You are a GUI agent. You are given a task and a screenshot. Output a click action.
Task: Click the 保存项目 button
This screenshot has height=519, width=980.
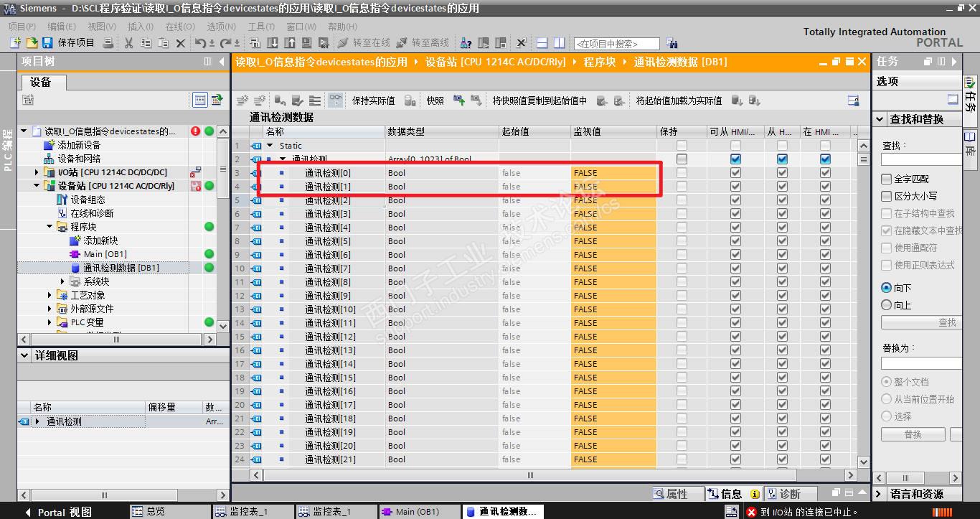[x=68, y=43]
